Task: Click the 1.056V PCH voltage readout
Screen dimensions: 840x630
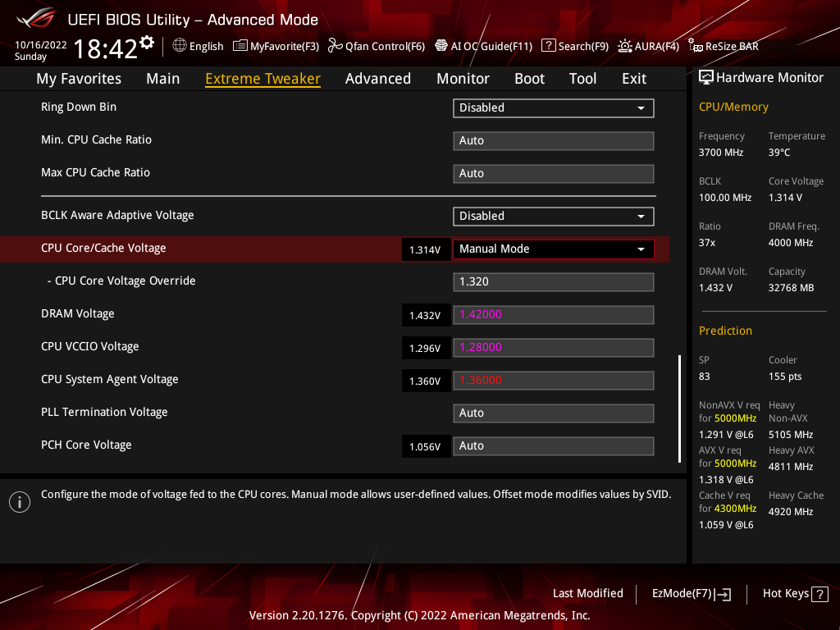Action: pos(426,447)
